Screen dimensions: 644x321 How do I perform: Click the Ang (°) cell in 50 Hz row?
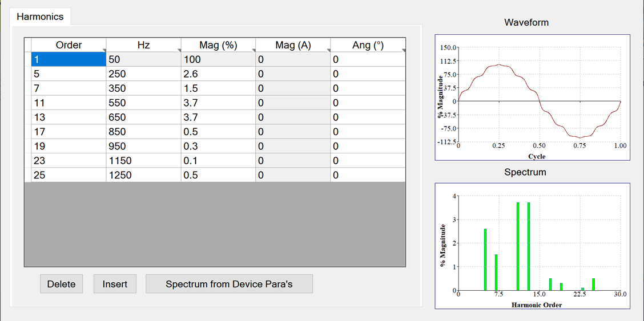(368, 59)
